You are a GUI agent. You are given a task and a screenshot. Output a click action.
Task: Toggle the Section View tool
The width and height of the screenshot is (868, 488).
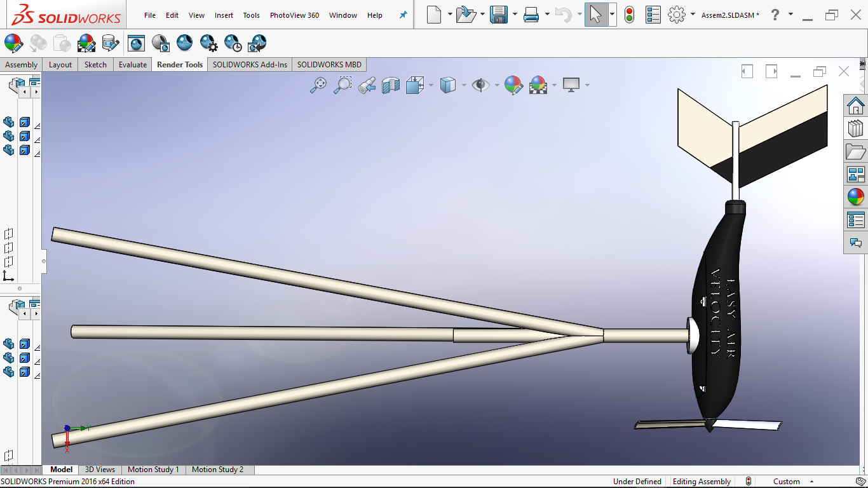391,85
